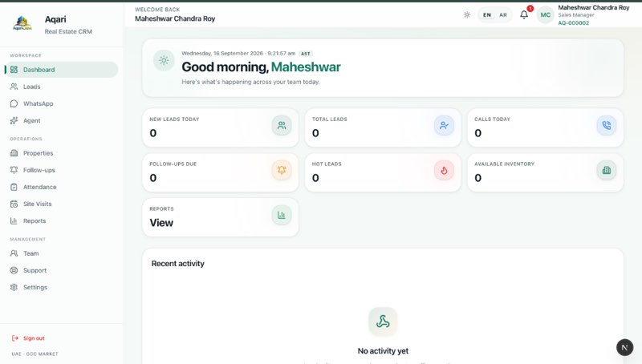Click Available Inventory building icon
Image resolution: width=642 pixels, height=364 pixels.
coord(607,170)
